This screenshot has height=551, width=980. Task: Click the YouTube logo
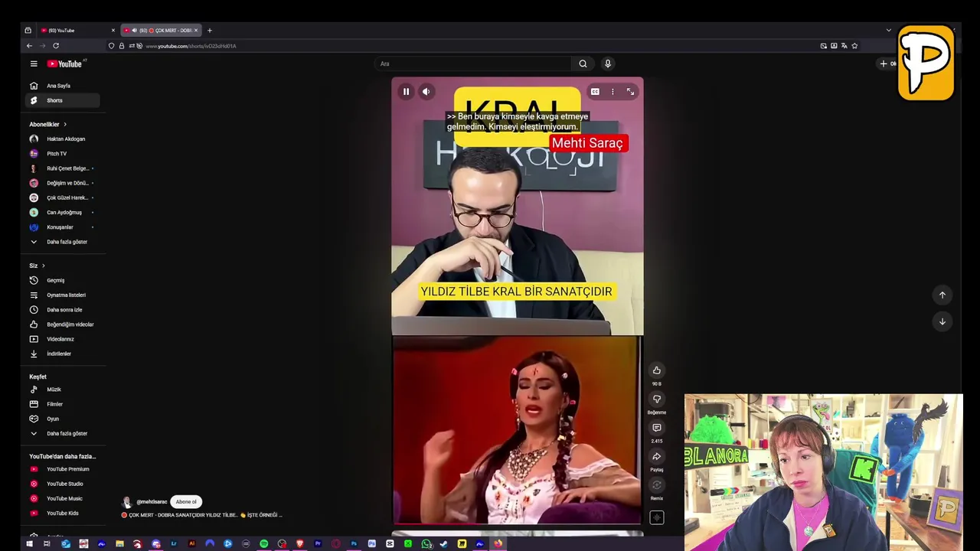pyautogui.click(x=65, y=64)
